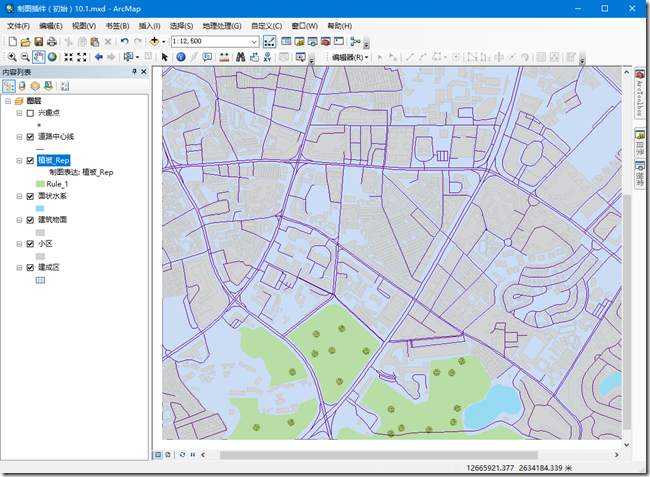
Task: Select the Identify info tool
Action: pyautogui.click(x=180, y=57)
